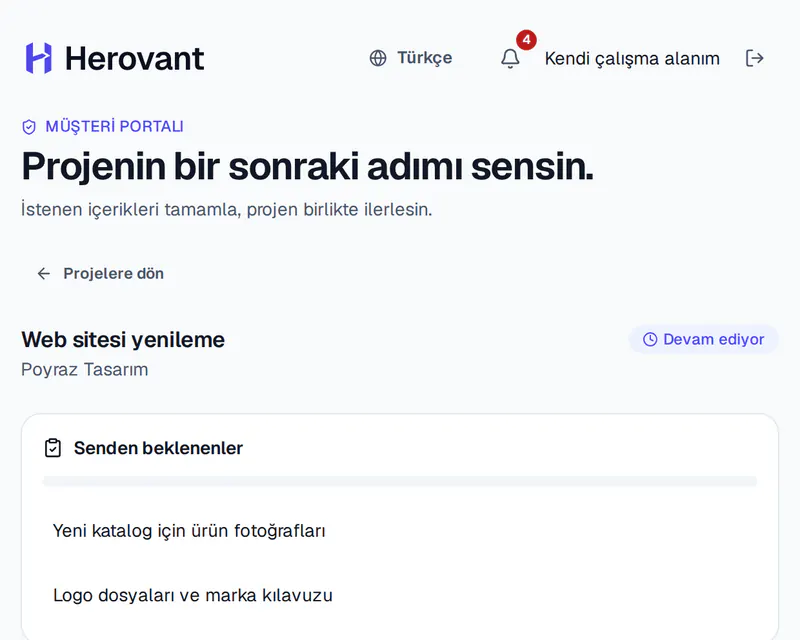Click the progress bar under Senden beklenenler

400,481
